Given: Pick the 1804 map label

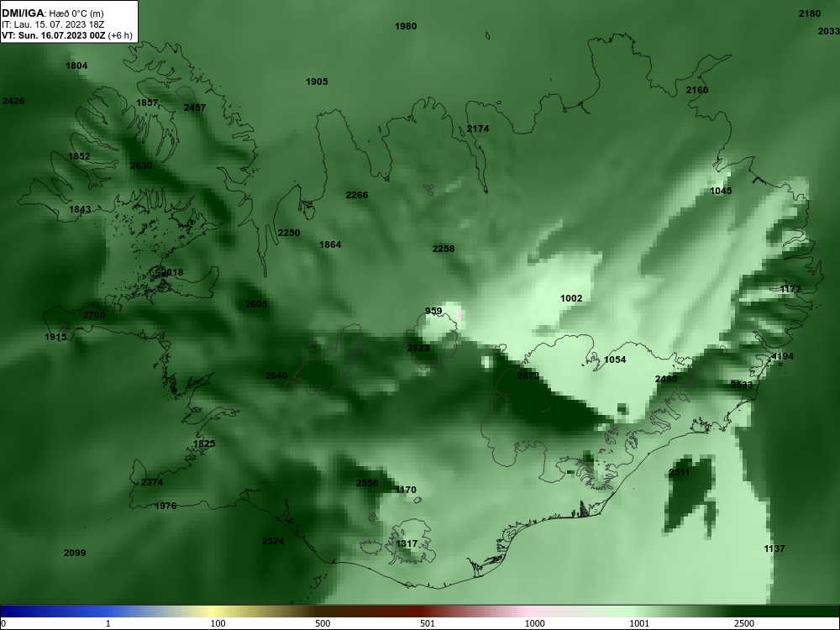Looking at the screenshot, I should pyautogui.click(x=76, y=66).
